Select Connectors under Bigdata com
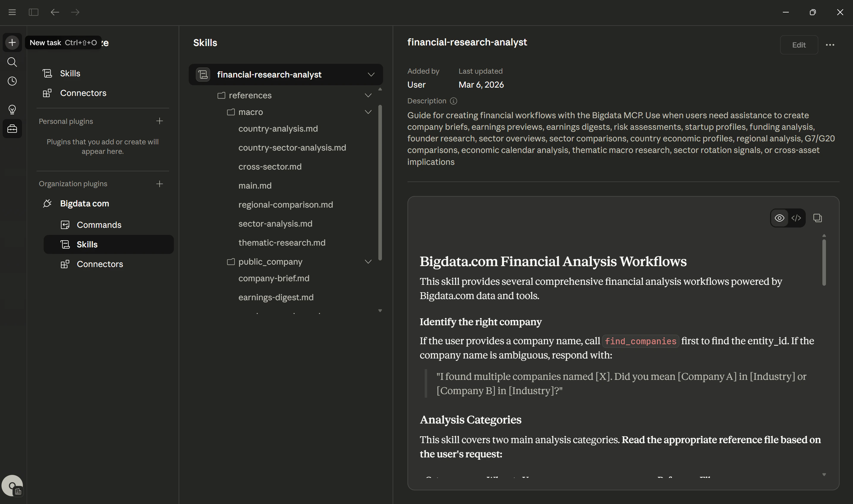Screen dimensions: 853x504 [x=100, y=264]
